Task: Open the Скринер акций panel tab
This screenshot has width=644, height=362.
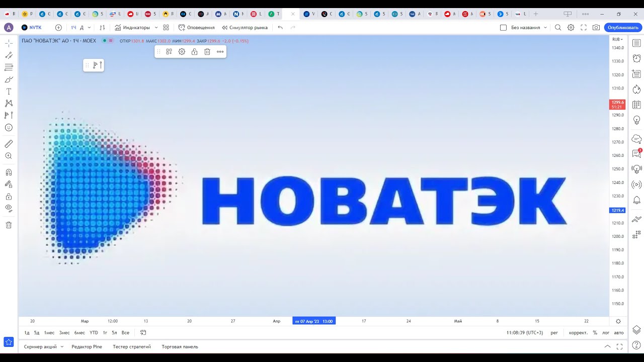Action: pyautogui.click(x=40, y=347)
